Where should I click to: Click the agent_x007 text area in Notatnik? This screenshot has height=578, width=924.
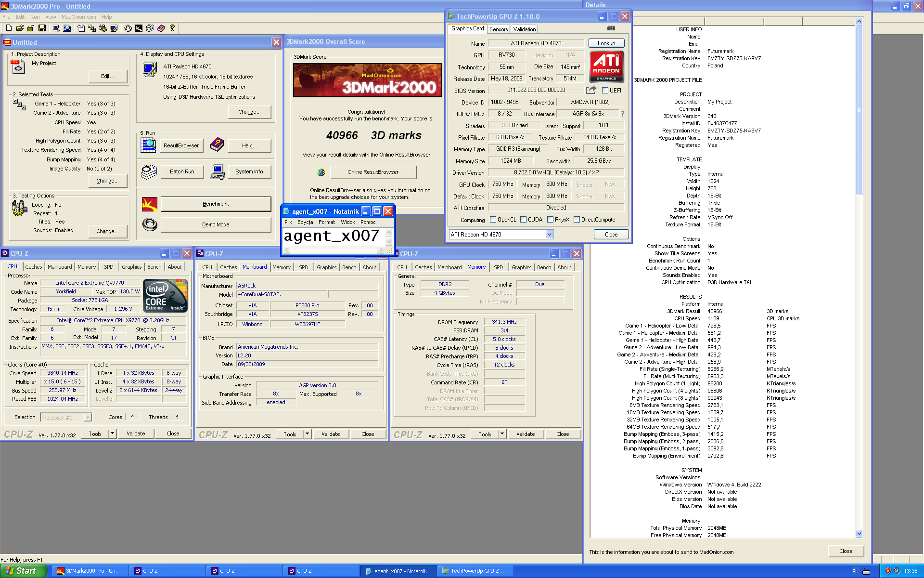coord(334,236)
